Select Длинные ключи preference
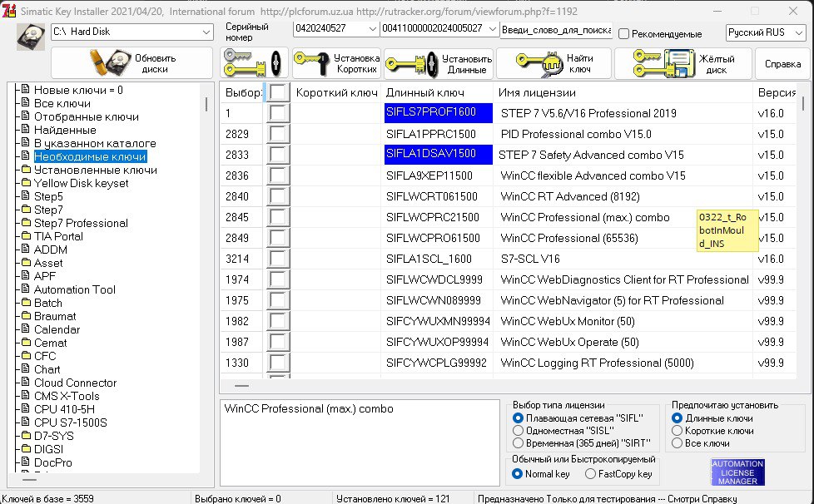The height and width of the screenshot is (504, 814). tap(677, 418)
